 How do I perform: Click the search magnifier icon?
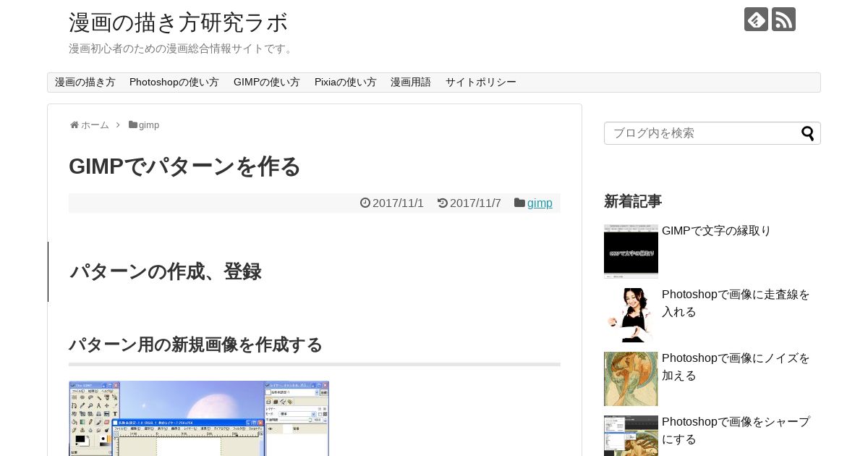[x=807, y=133]
